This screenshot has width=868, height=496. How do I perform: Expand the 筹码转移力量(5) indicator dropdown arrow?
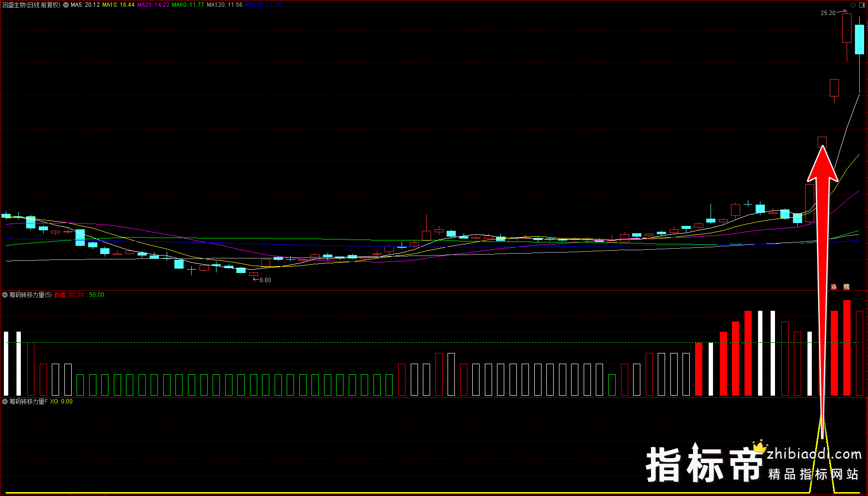(x=5, y=295)
